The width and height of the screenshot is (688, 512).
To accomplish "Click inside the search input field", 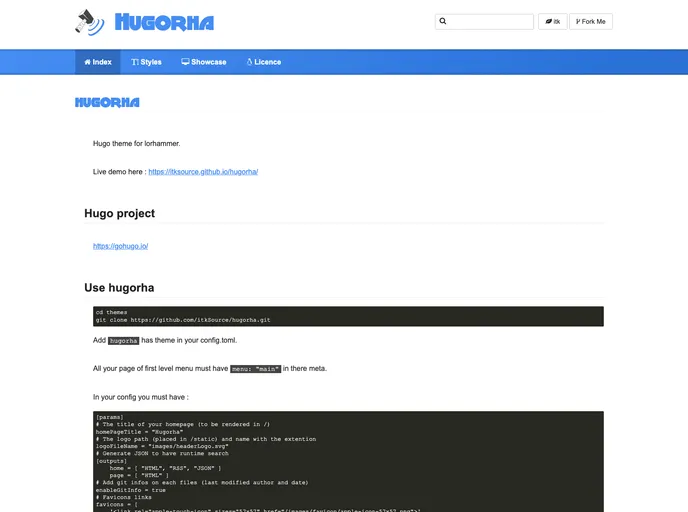I will pyautogui.click(x=490, y=21).
